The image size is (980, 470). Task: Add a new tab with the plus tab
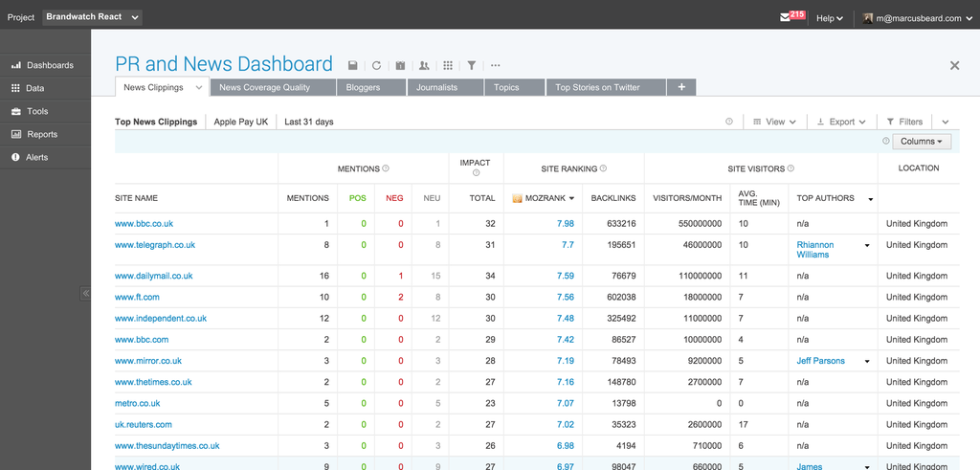pyautogui.click(x=681, y=87)
